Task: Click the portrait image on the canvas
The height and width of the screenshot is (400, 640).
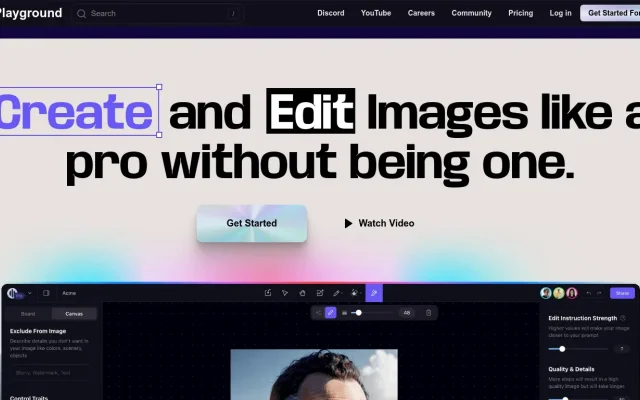Action: pyautogui.click(x=314, y=374)
